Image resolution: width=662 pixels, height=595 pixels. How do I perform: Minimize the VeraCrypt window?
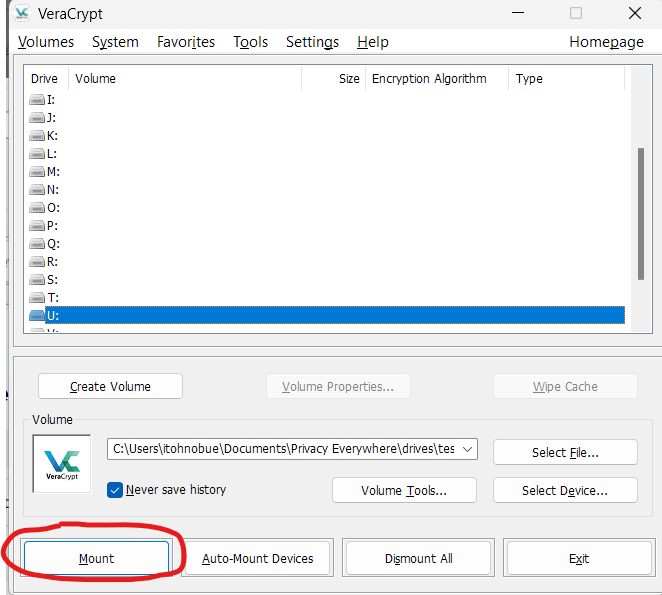click(518, 13)
